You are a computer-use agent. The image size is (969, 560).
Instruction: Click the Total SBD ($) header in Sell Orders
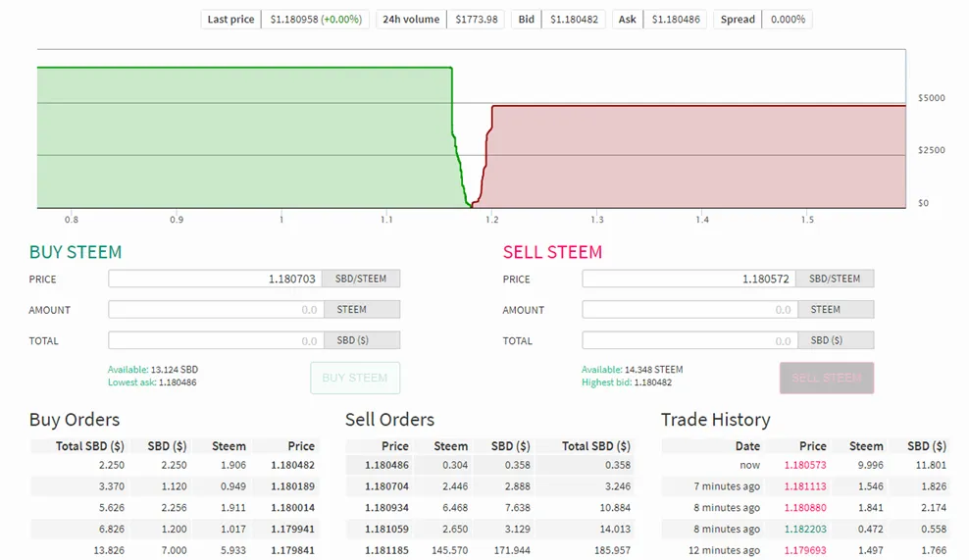click(596, 446)
